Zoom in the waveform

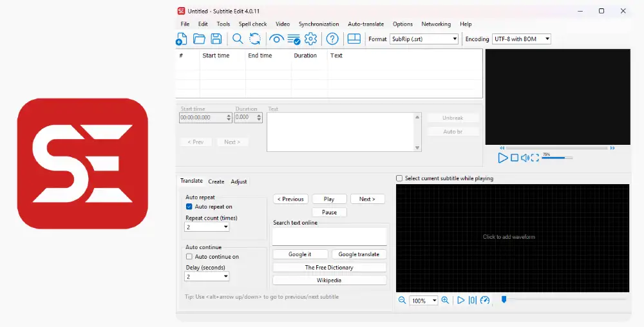click(x=445, y=301)
